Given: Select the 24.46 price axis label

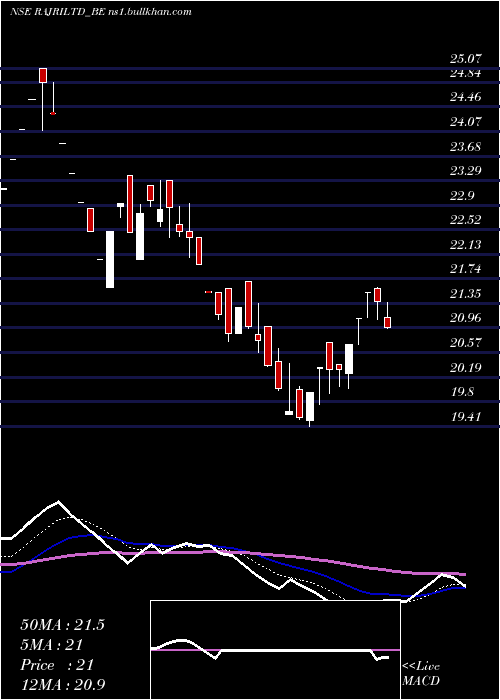Looking at the screenshot, I should (466, 96).
